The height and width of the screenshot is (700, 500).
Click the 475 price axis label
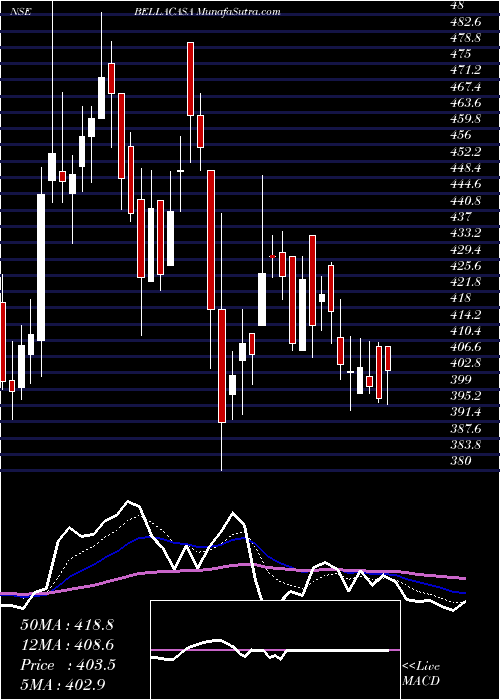point(461,54)
